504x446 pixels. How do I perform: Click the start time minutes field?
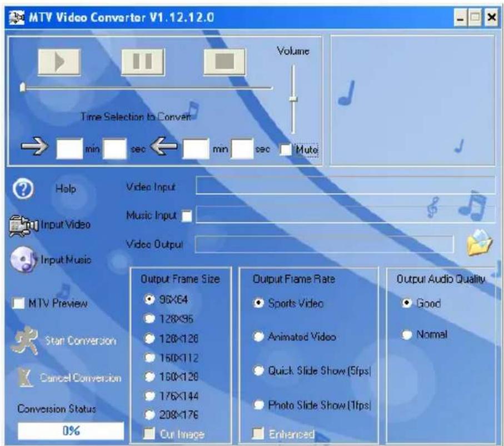click(69, 148)
